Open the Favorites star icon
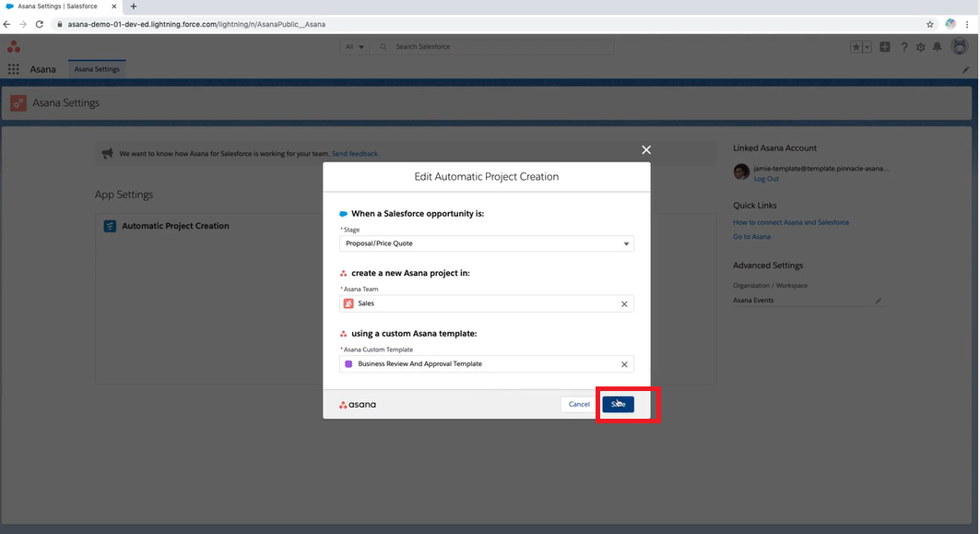 [x=856, y=47]
